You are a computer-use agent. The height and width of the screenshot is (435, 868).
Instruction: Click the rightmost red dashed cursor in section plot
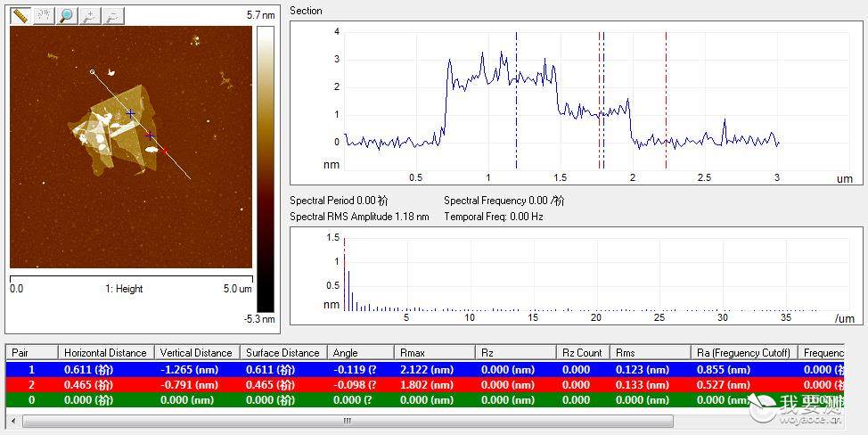pos(666,100)
